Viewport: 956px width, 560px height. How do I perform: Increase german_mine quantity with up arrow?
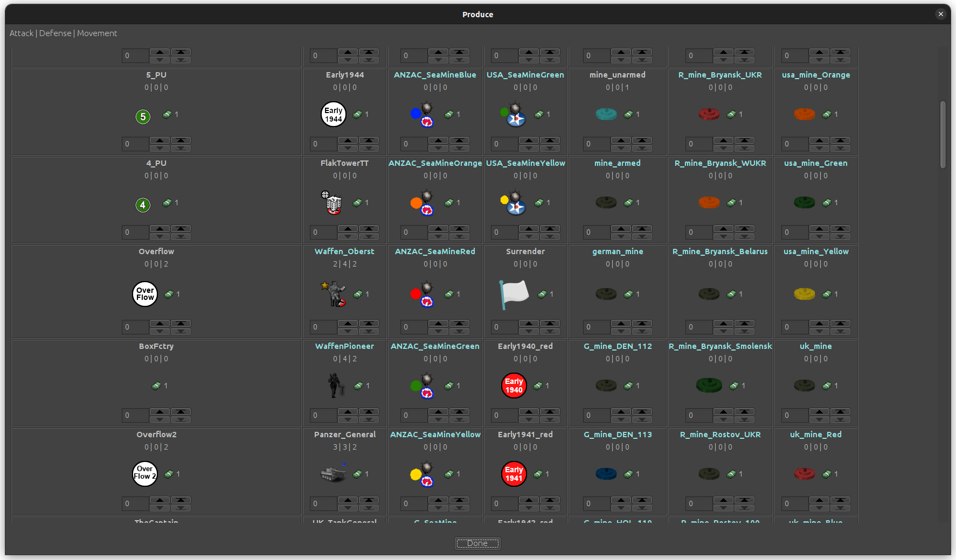tap(621, 323)
